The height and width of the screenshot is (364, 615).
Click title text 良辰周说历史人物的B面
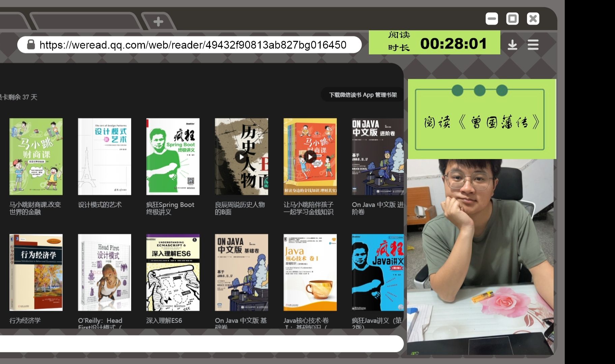click(240, 208)
